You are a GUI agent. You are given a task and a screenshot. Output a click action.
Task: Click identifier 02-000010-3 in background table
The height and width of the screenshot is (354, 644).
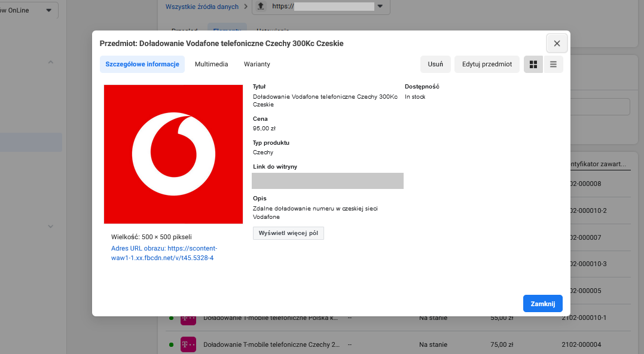[x=588, y=264]
